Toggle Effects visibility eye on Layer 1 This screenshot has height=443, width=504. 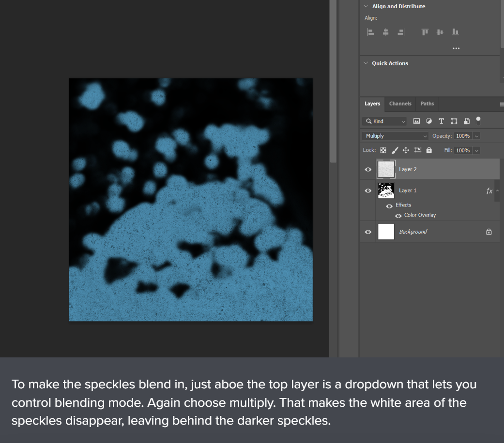coord(389,206)
